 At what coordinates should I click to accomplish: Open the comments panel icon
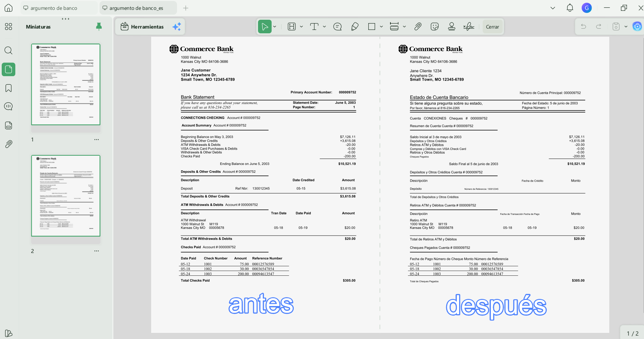pos(9,106)
